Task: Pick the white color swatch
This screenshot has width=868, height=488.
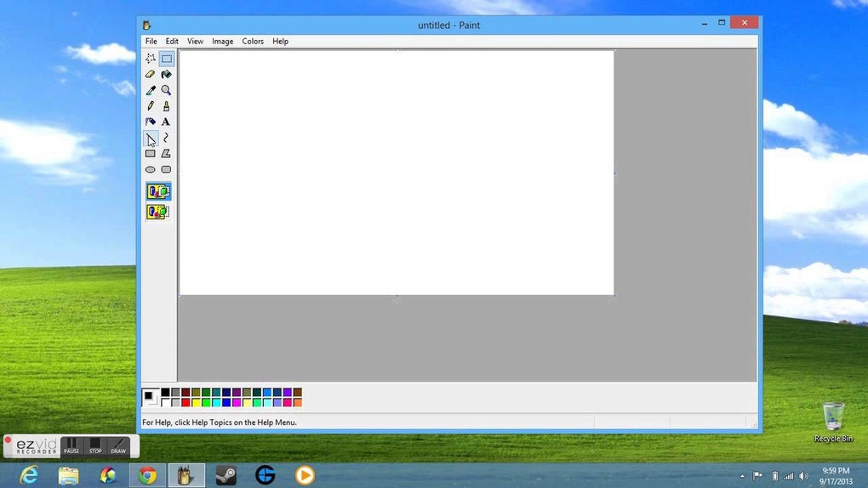Action: click(166, 403)
